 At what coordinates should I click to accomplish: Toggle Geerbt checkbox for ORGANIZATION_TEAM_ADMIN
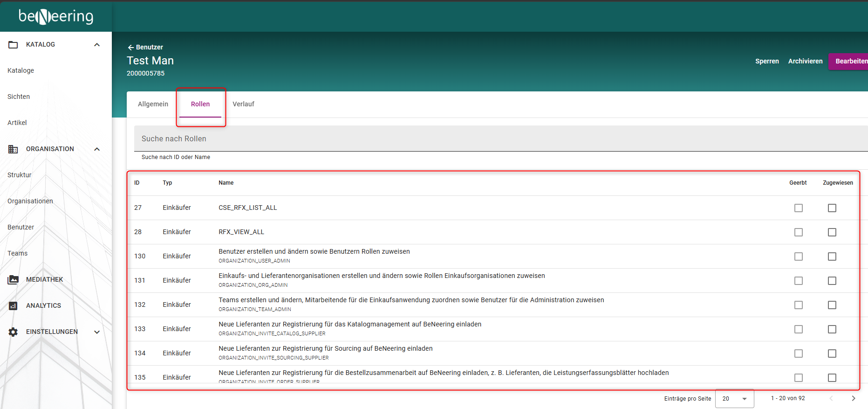coord(799,305)
